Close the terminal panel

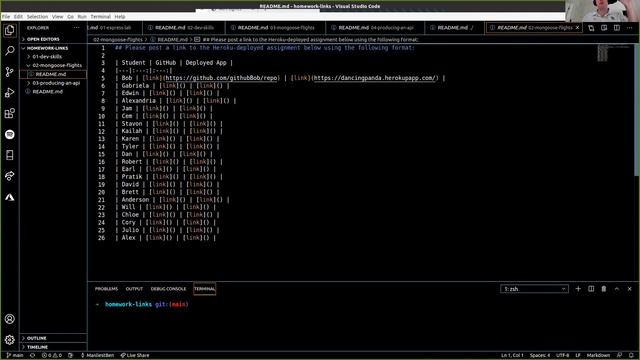tap(629, 289)
